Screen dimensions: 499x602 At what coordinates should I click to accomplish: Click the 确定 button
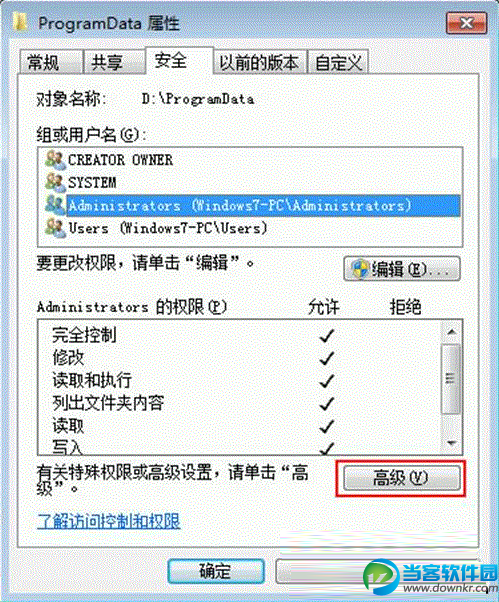click(216, 571)
